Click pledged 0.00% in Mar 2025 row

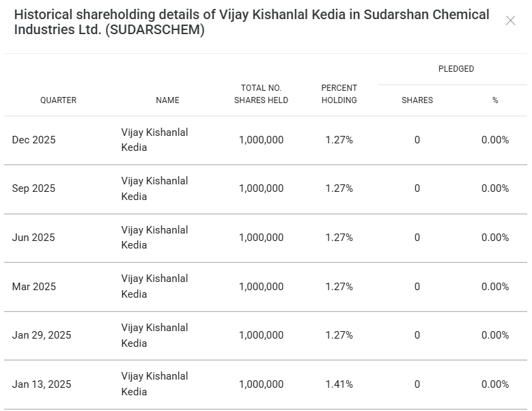494,287
